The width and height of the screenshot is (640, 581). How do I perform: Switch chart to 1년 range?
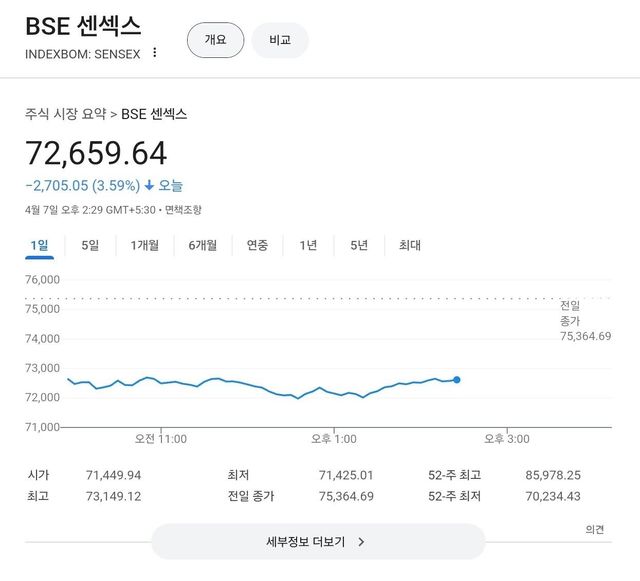(x=308, y=246)
